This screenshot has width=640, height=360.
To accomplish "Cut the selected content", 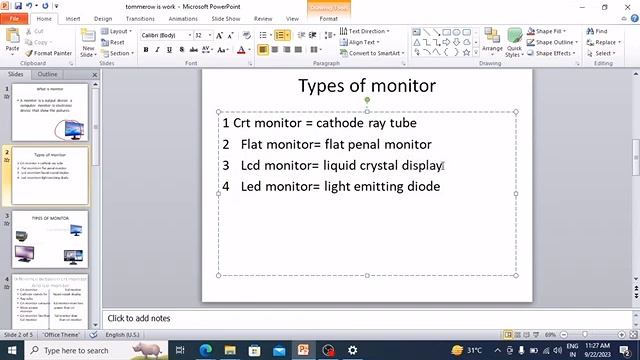I will click(35, 31).
